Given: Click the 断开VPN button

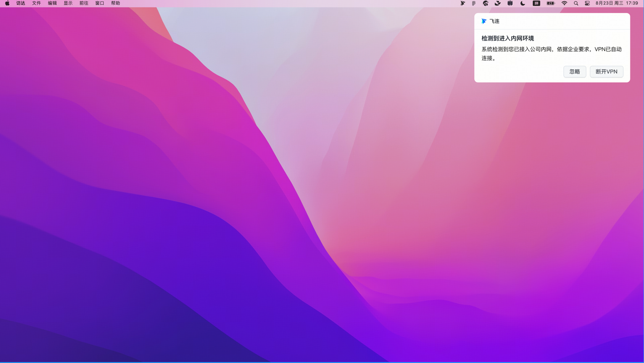Looking at the screenshot, I should pos(607,72).
